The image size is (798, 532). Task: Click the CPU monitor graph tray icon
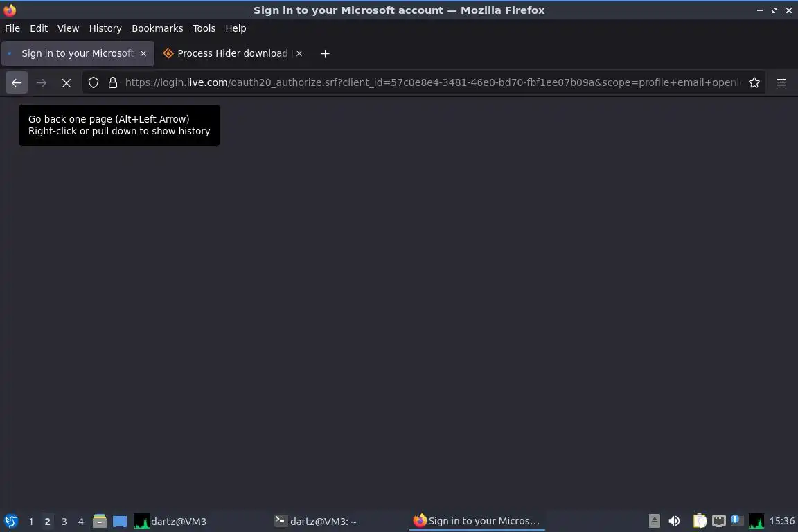click(756, 521)
